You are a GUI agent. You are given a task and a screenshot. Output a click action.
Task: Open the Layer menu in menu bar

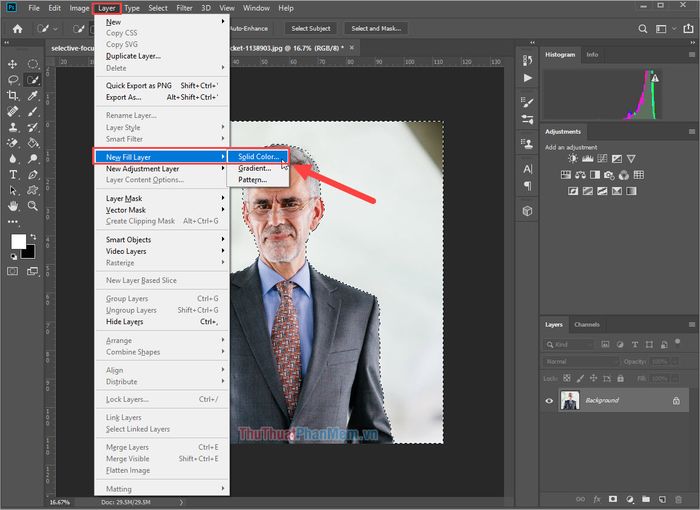point(107,8)
